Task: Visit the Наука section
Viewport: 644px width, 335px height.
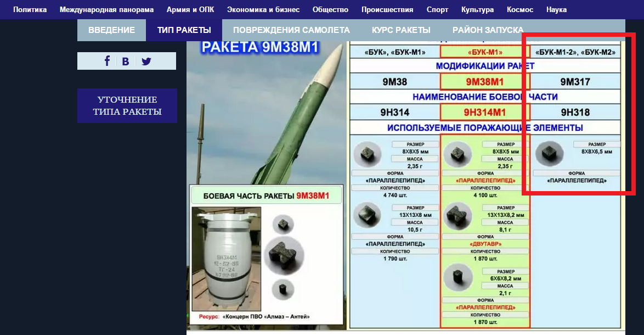Action: coord(556,10)
